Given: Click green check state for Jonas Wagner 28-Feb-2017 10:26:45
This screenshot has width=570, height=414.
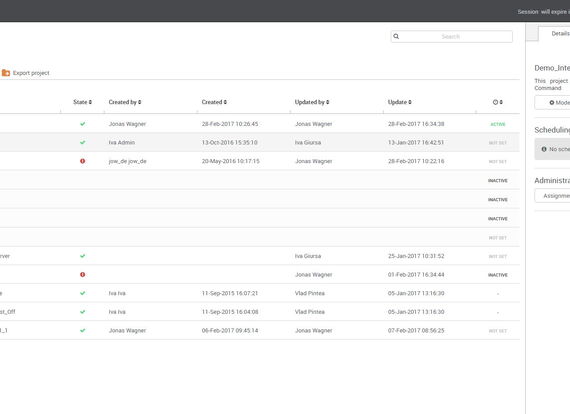Looking at the screenshot, I should point(83,124).
